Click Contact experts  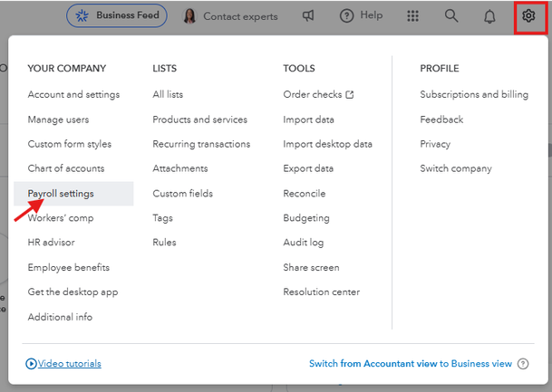pos(234,16)
